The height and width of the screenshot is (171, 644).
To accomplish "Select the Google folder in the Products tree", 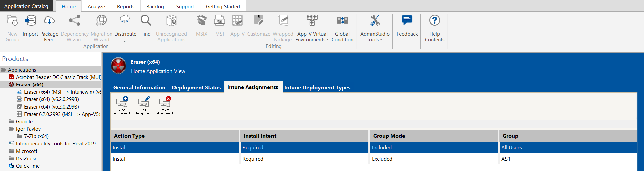I will (24, 122).
